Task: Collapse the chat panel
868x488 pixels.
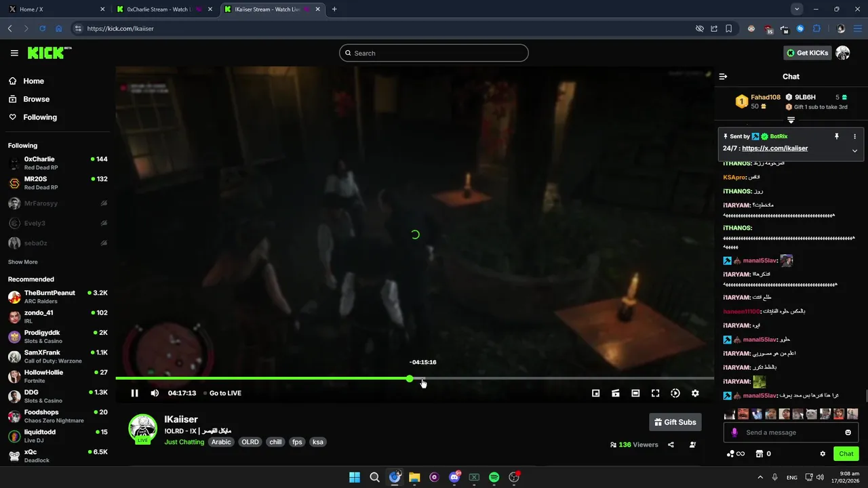Action: (x=723, y=77)
